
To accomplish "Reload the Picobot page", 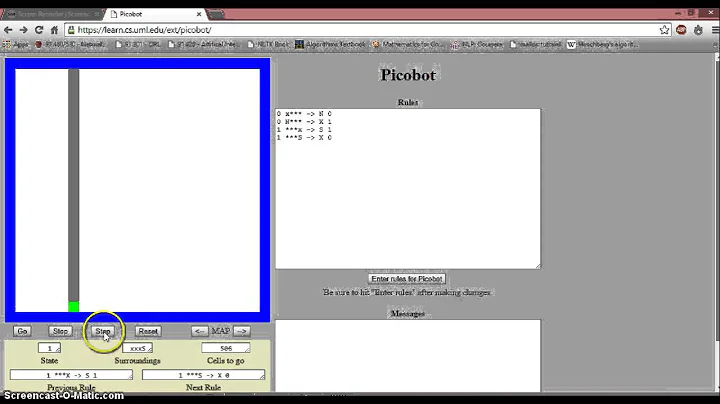I will 39,30.
